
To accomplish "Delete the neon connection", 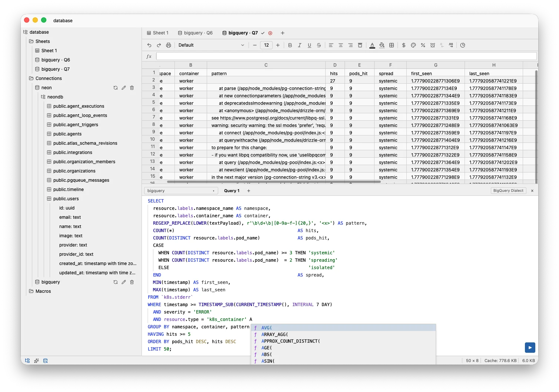I will click(132, 88).
